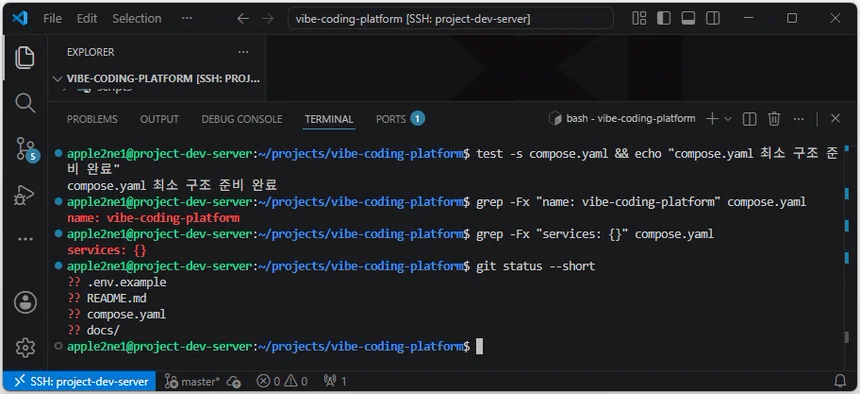This screenshot has width=860, height=394.
Task: Open forwarded ports indicator showing 1
Action: [x=335, y=381]
